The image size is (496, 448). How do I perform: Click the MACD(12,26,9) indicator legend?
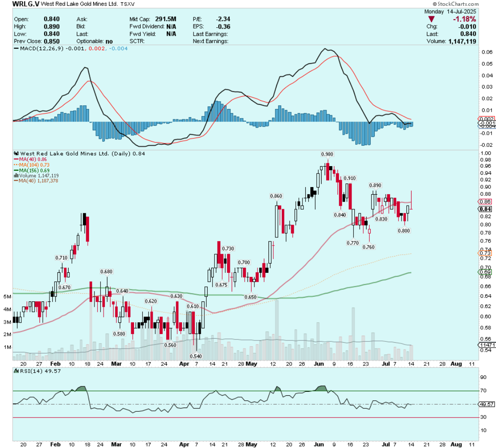(70, 49)
